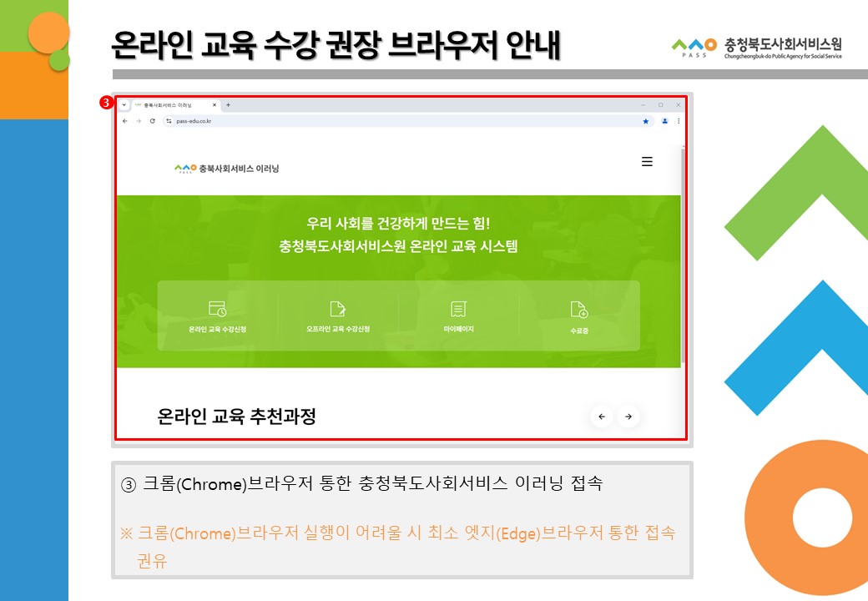Maximize the Chrome window
This screenshot has height=601, width=868.
tap(660, 105)
